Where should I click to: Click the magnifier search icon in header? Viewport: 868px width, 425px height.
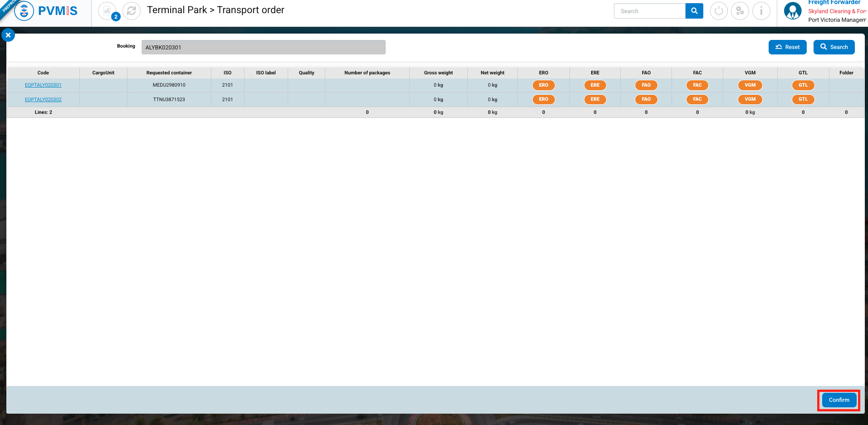point(694,11)
